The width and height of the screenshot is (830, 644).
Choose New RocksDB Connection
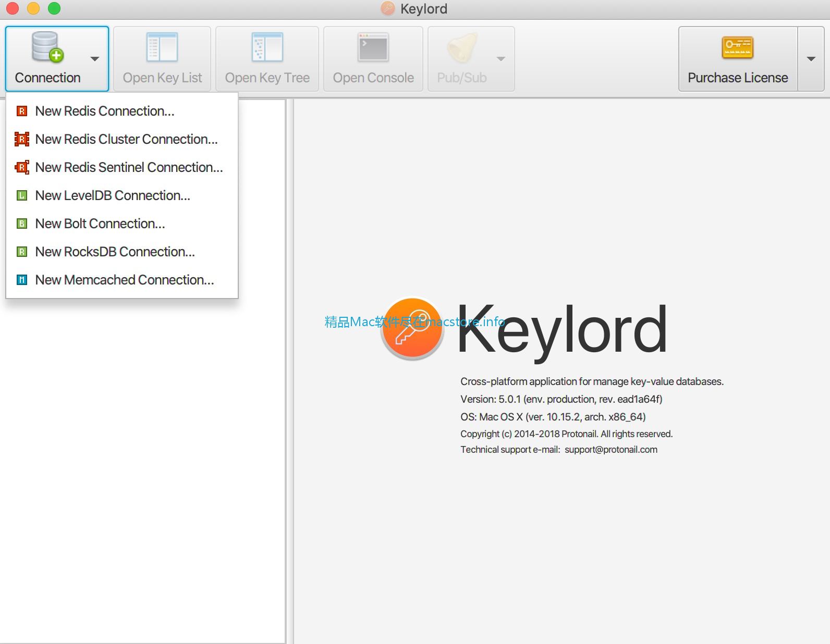(x=122, y=252)
